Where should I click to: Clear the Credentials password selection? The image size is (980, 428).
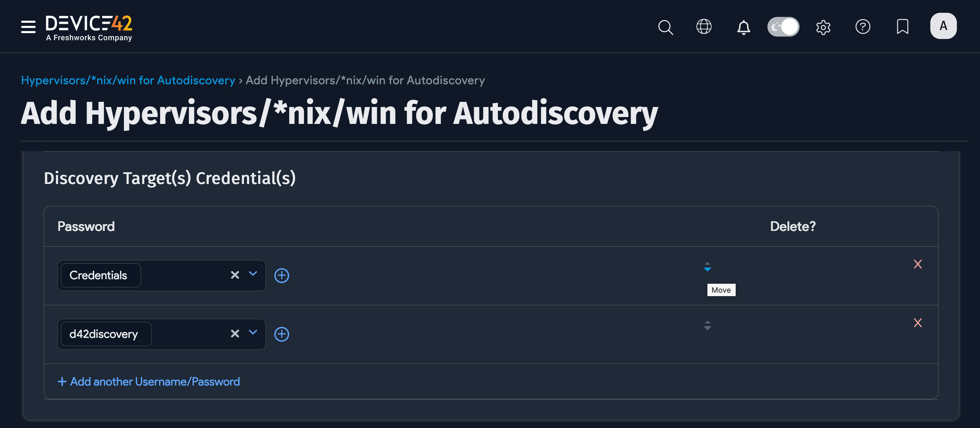[235, 275]
